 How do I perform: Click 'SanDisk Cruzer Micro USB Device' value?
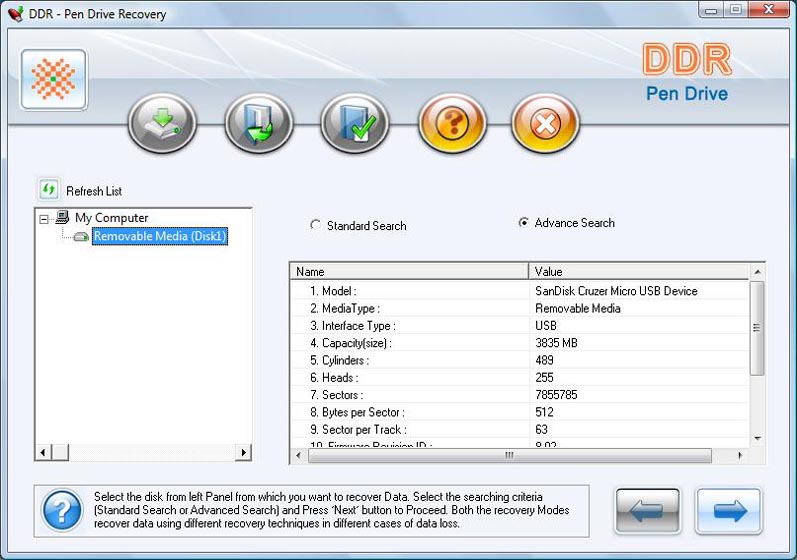[616, 291]
